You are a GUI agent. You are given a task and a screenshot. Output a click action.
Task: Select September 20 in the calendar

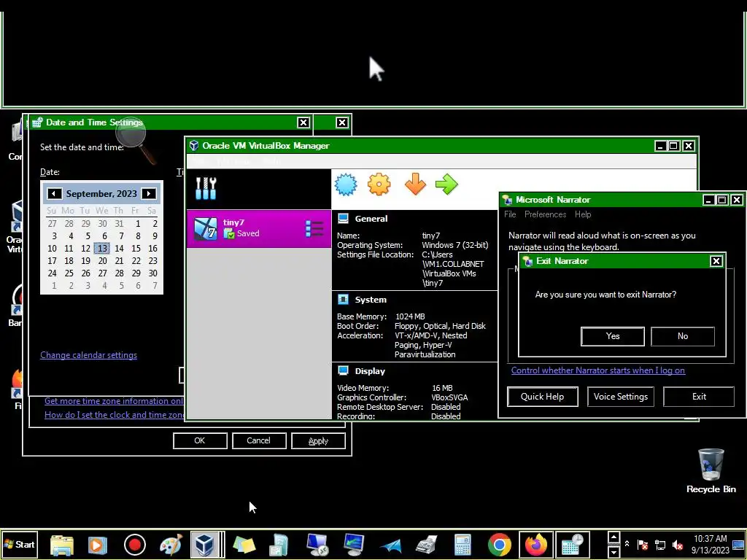click(x=102, y=260)
